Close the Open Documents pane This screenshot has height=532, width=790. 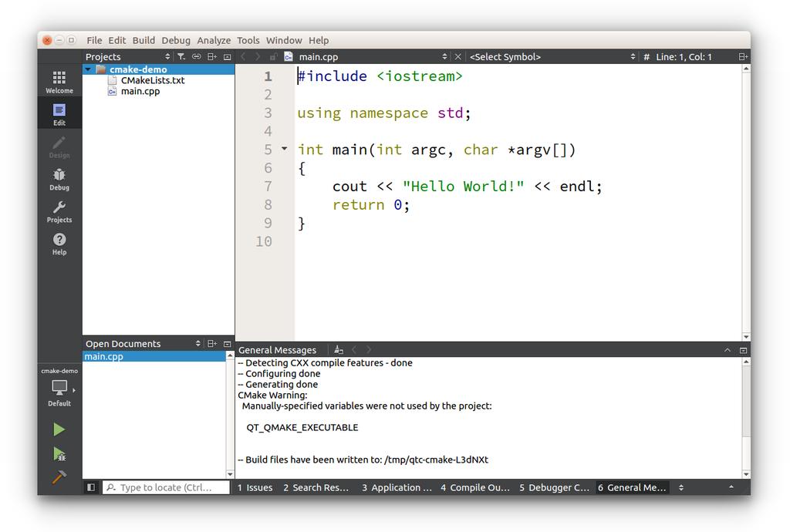click(x=228, y=344)
